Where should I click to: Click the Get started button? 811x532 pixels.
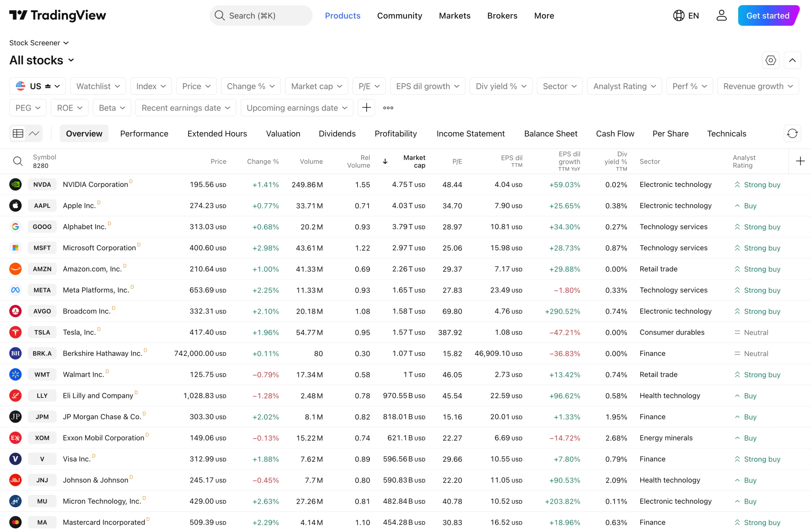769,15
